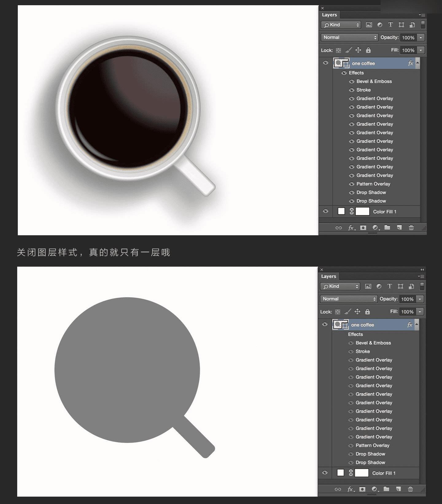The height and width of the screenshot is (504, 442).
Task: Lock transparent pixels in the upper Layers panel
Action: [338, 50]
